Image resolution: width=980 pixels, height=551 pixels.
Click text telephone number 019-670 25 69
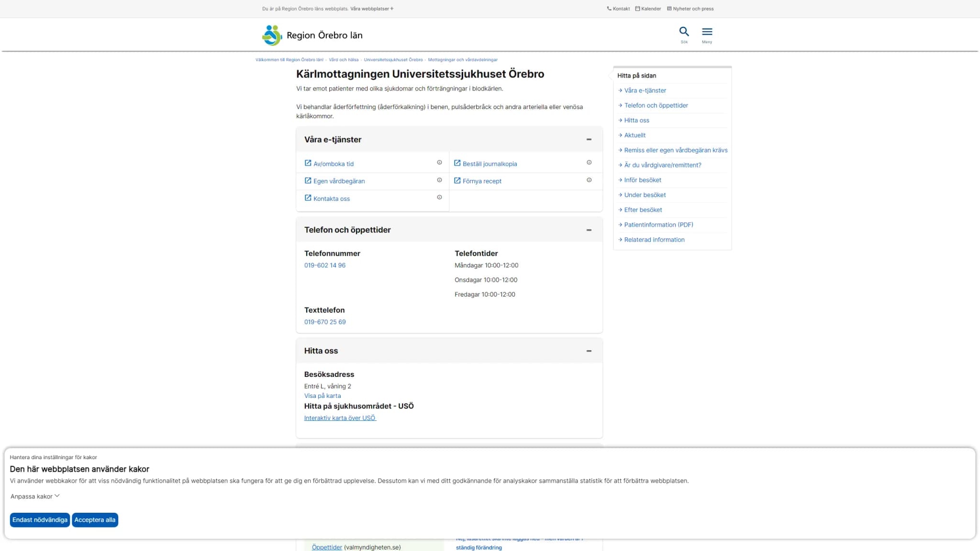pyautogui.click(x=325, y=322)
